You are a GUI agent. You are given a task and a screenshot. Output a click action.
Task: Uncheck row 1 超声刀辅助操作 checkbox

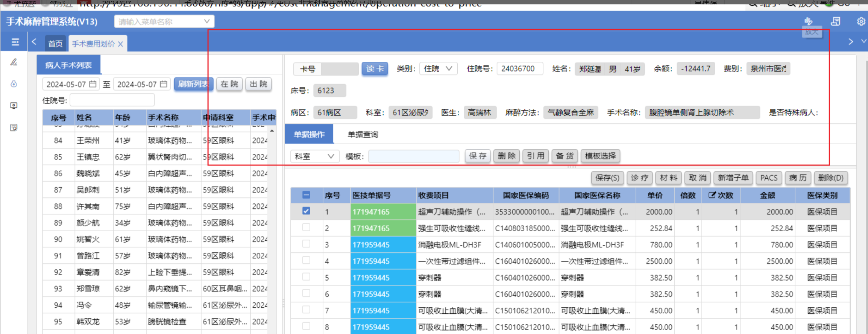(x=306, y=211)
